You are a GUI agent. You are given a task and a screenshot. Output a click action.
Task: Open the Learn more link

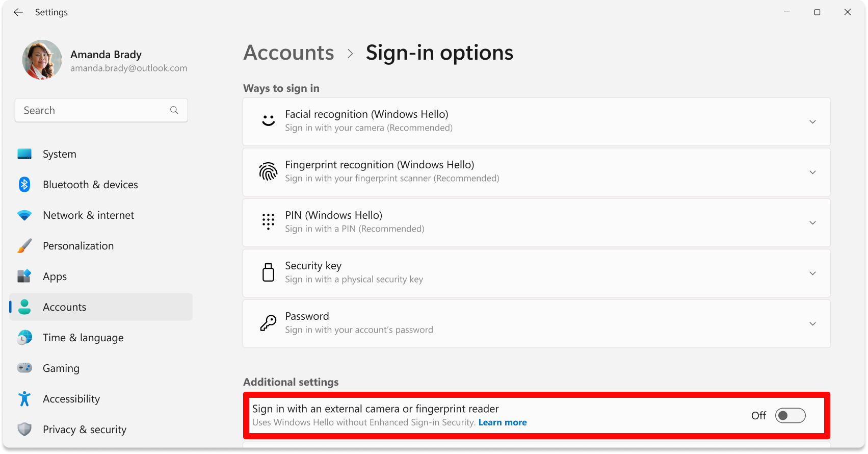pyautogui.click(x=502, y=422)
